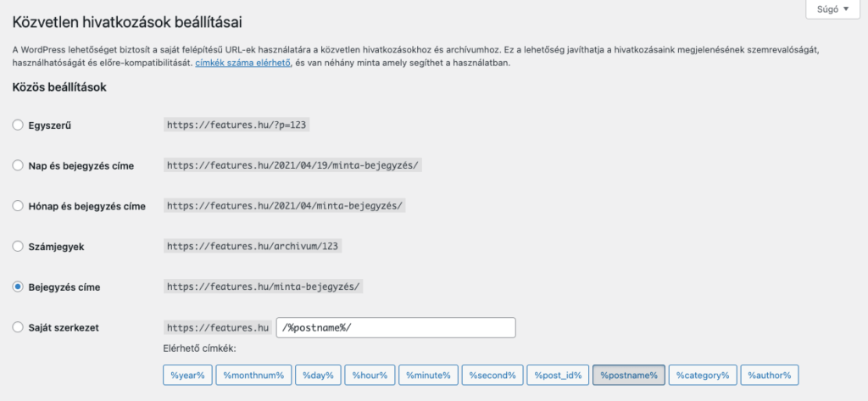Insert the %minute% tag

(427, 375)
